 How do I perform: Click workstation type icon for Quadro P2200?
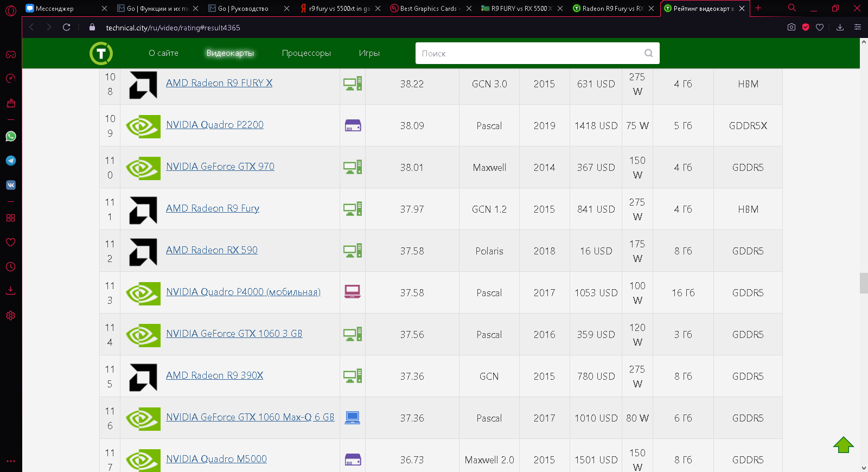tap(353, 125)
